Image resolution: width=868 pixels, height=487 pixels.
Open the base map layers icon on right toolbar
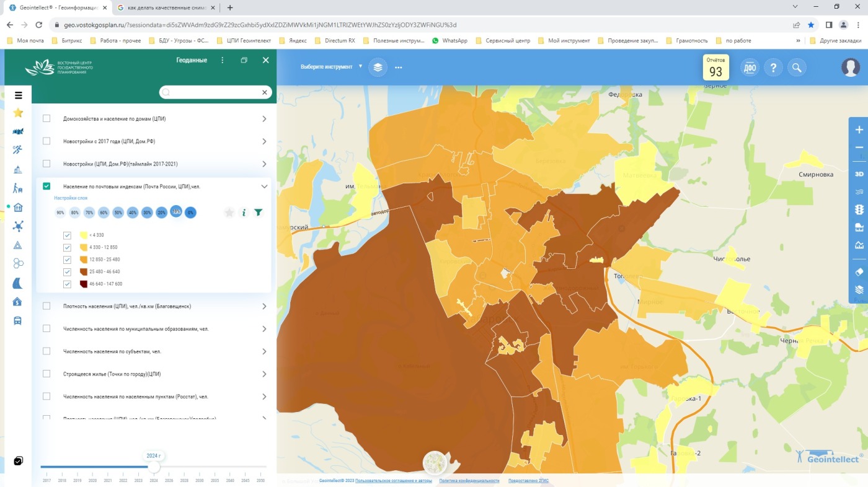[859, 289]
